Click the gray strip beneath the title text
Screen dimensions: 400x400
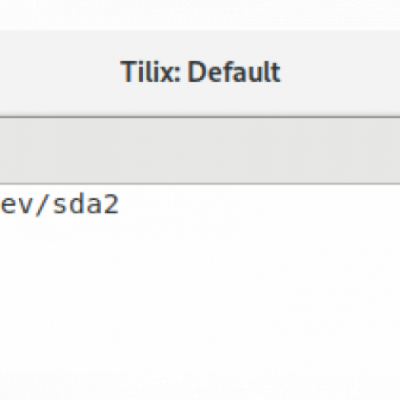coord(200,150)
